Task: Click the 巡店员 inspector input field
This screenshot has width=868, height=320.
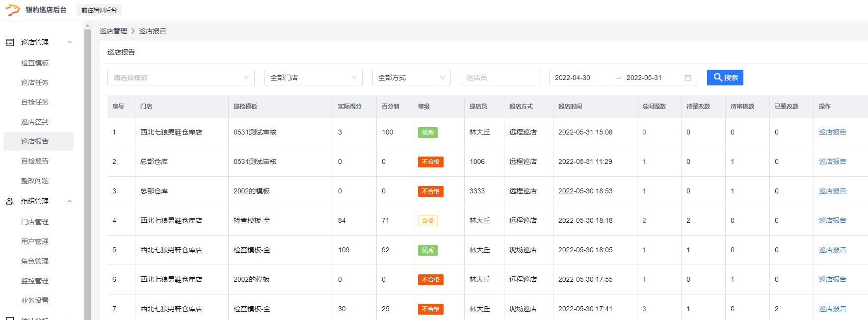Action: click(500, 78)
